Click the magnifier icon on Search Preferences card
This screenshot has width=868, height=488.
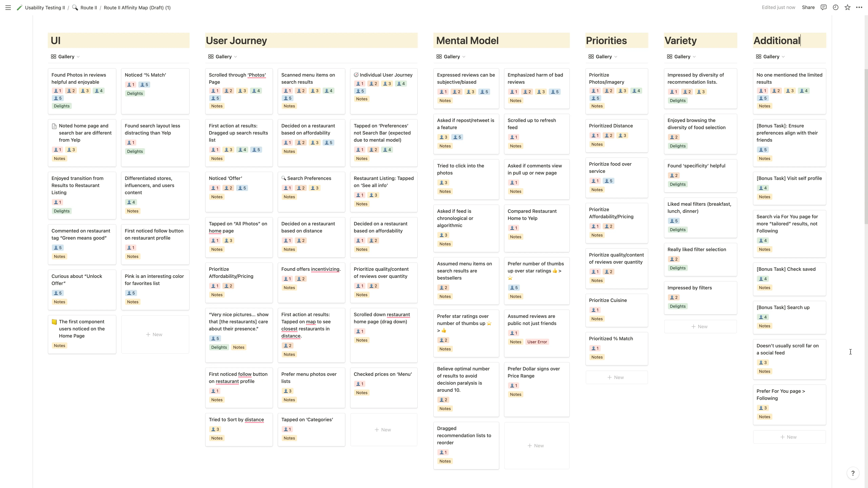pyautogui.click(x=284, y=178)
